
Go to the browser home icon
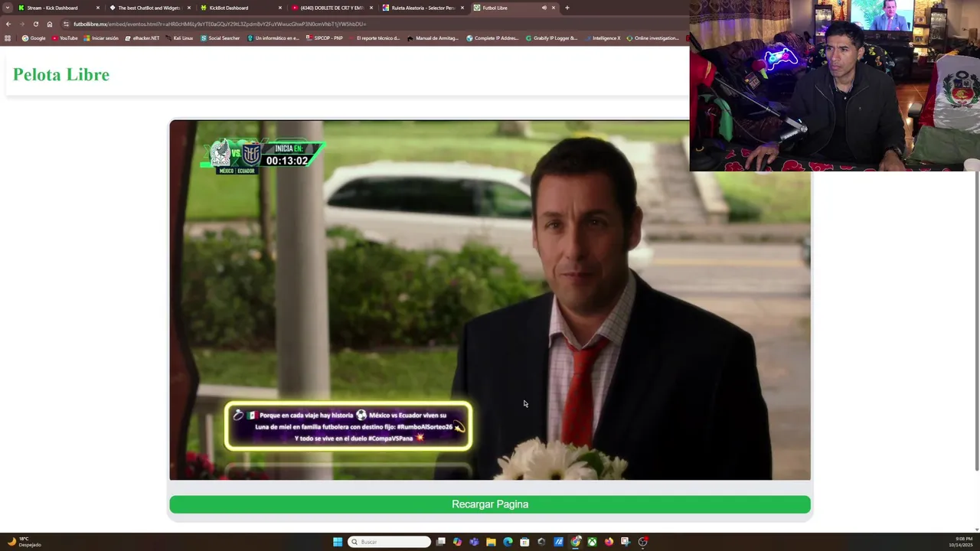pyautogui.click(x=50, y=24)
